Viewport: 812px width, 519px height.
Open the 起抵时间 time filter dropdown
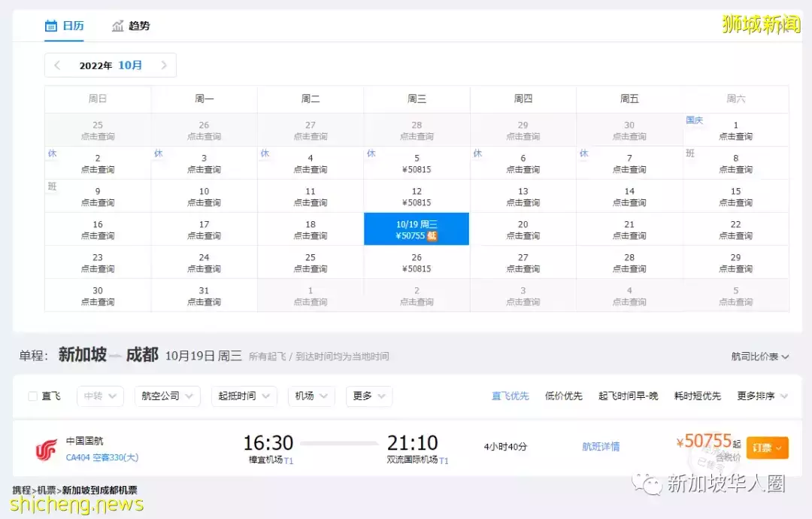coord(244,396)
